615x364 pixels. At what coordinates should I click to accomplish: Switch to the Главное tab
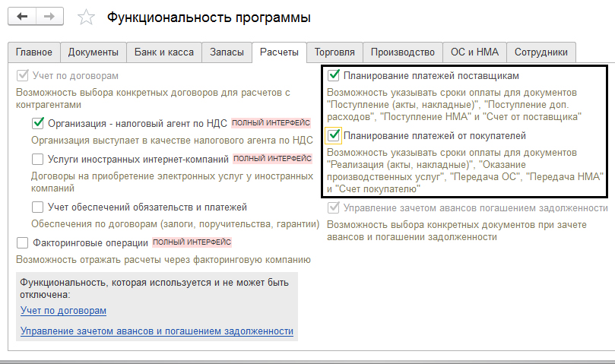click(x=34, y=52)
